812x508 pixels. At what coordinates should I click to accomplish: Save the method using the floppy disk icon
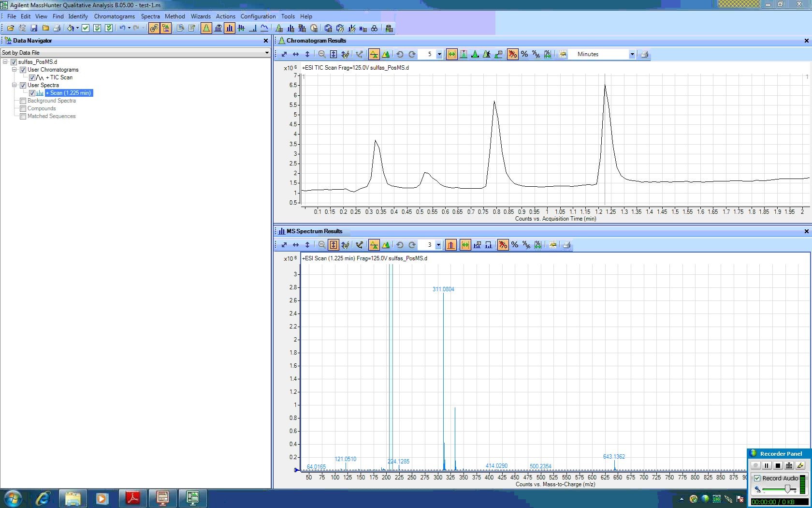tap(34, 28)
